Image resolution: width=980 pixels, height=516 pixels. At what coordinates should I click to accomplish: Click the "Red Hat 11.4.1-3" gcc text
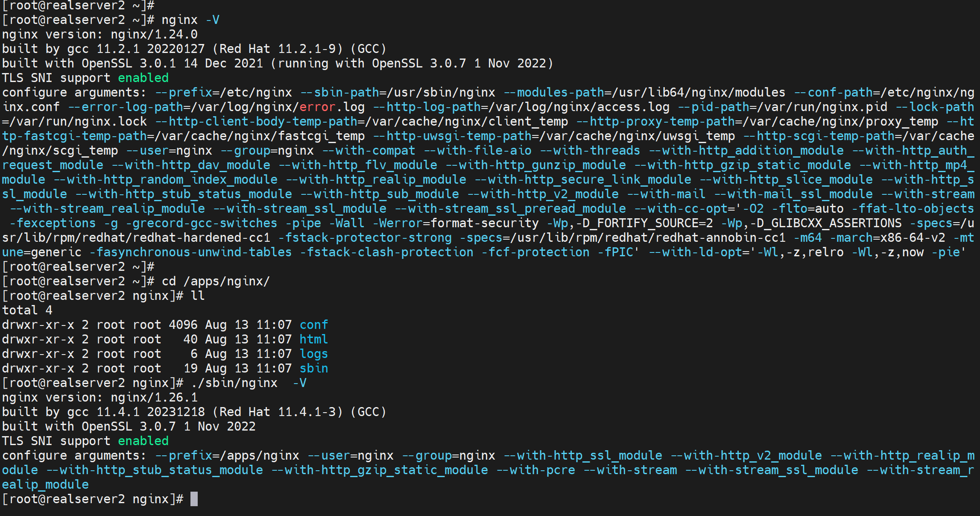click(278, 412)
